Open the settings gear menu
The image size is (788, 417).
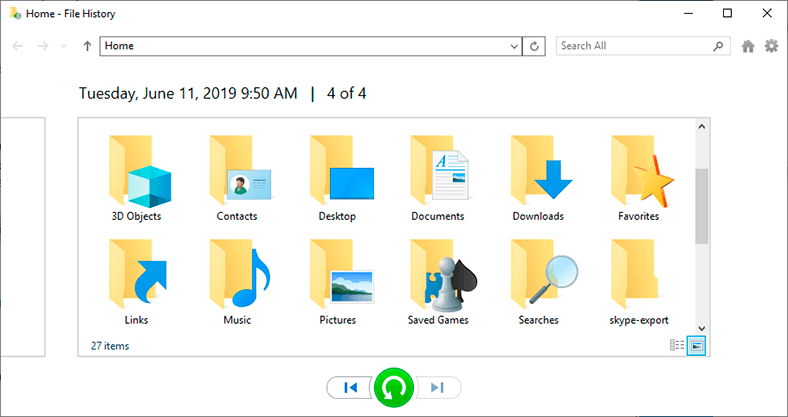[771, 46]
